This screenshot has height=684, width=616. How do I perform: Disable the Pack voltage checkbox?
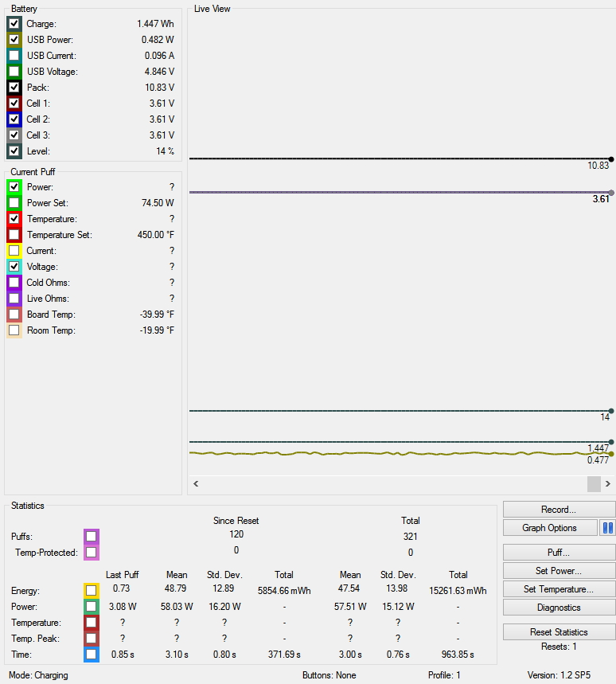click(x=14, y=88)
